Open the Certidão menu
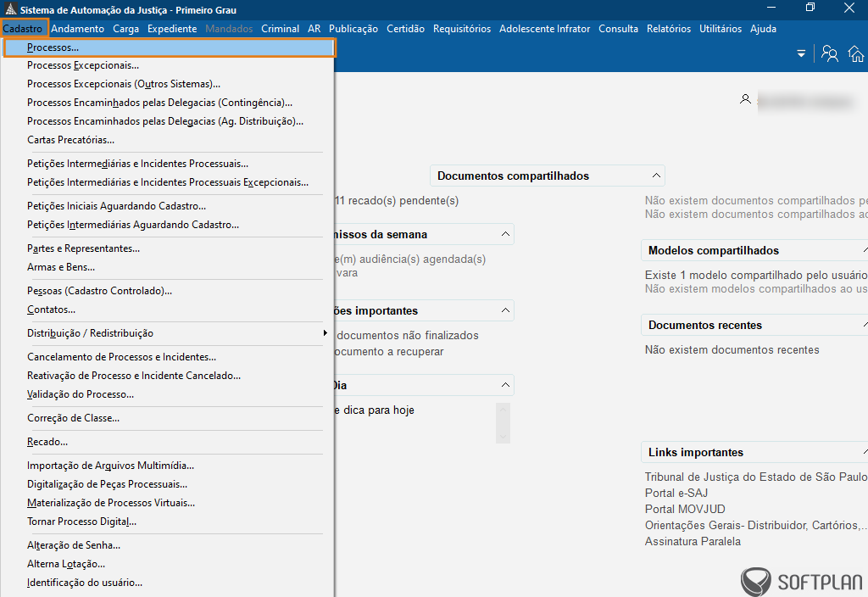The image size is (868, 597). [405, 29]
